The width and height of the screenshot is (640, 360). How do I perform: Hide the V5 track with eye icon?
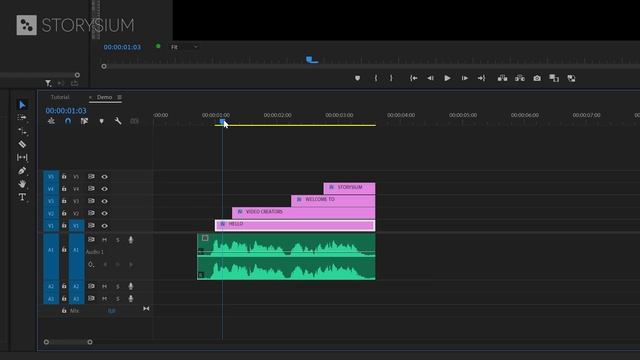pos(104,177)
